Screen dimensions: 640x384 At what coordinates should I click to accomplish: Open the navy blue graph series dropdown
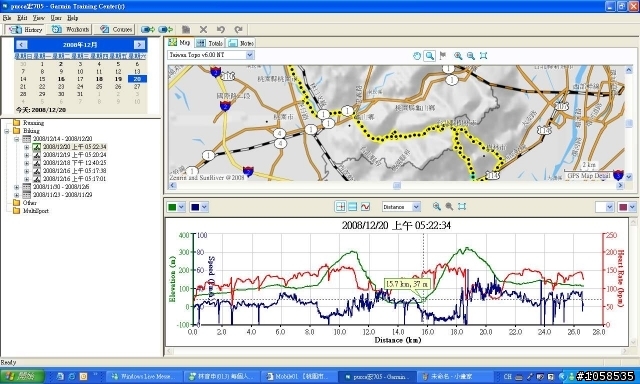pyautogui.click(x=204, y=207)
